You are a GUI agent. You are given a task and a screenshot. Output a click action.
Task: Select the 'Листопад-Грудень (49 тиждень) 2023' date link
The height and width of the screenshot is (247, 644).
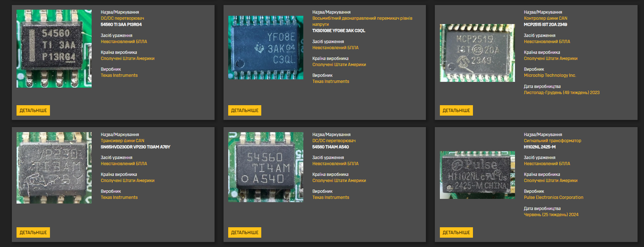click(x=561, y=93)
